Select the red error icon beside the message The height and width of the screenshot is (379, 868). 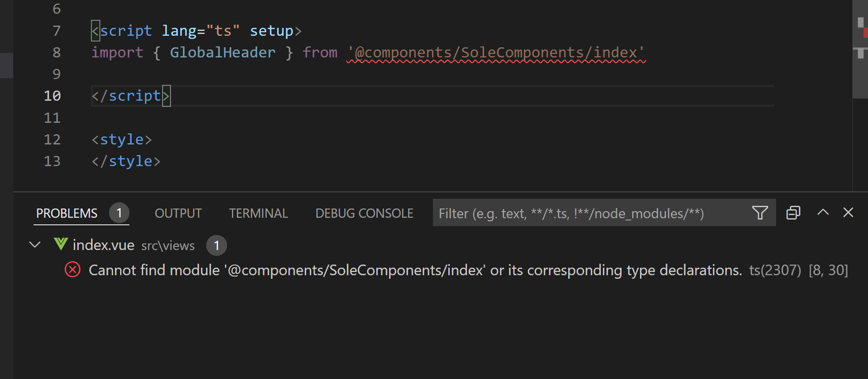point(72,269)
